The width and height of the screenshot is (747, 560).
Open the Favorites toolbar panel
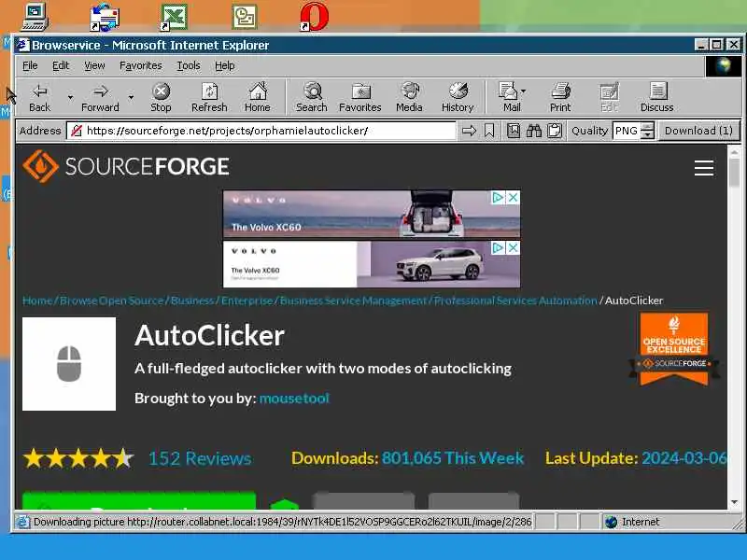[360, 98]
